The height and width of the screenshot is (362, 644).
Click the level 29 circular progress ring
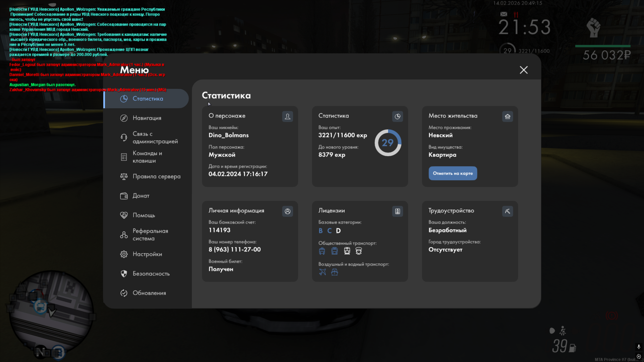(x=388, y=143)
